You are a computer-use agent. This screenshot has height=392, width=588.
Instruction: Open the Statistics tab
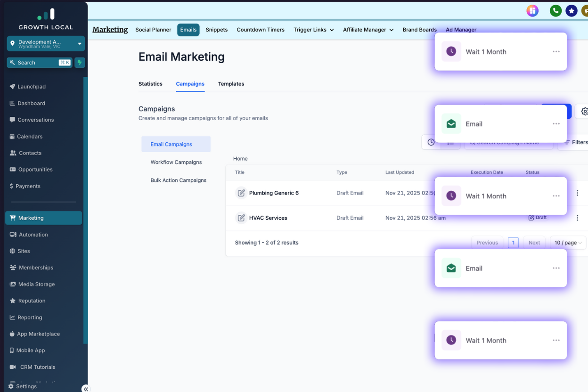[x=150, y=84]
